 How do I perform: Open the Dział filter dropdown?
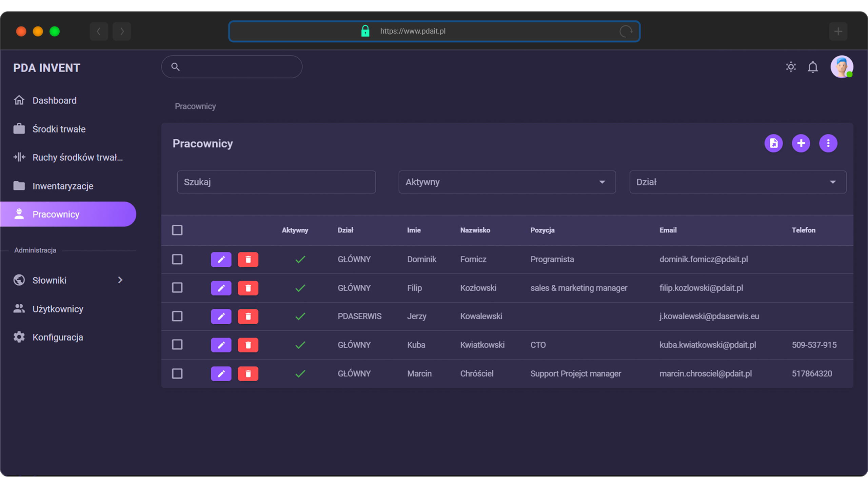click(737, 182)
